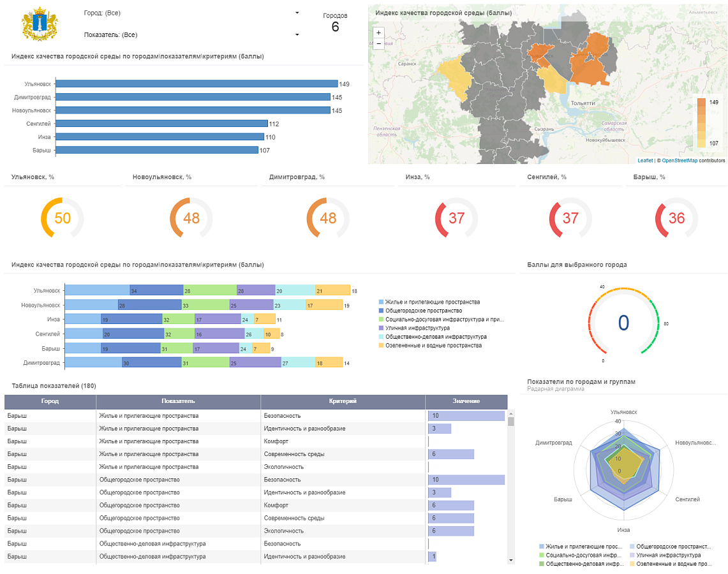Toggle legend item Жилье и прилегающие пространства
The height and width of the screenshot is (574, 728).
429,302
